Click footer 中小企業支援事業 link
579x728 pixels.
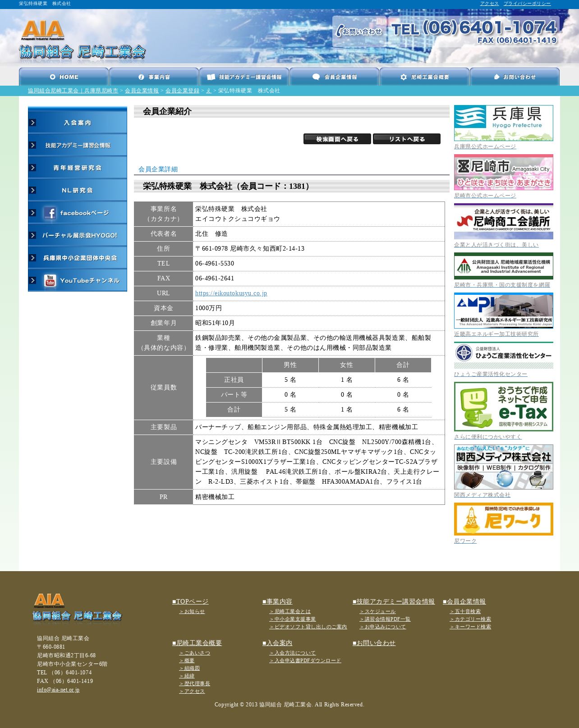click(x=293, y=619)
